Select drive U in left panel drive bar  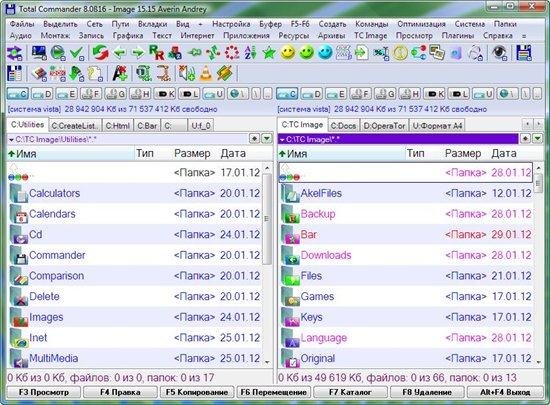(x=214, y=94)
